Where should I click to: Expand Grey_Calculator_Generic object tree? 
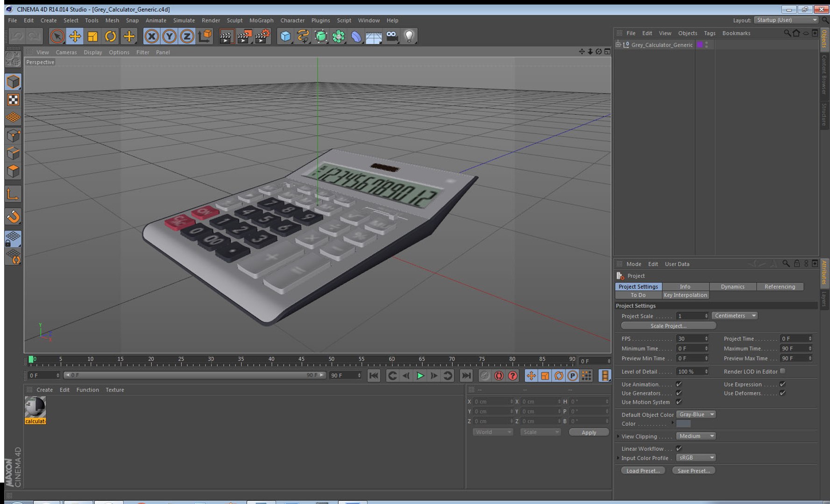(618, 44)
